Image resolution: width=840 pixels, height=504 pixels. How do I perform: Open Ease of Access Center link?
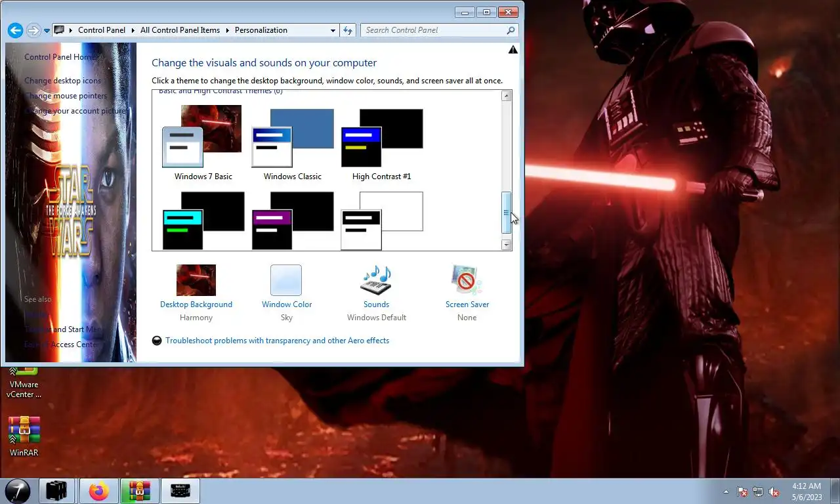coord(63,345)
